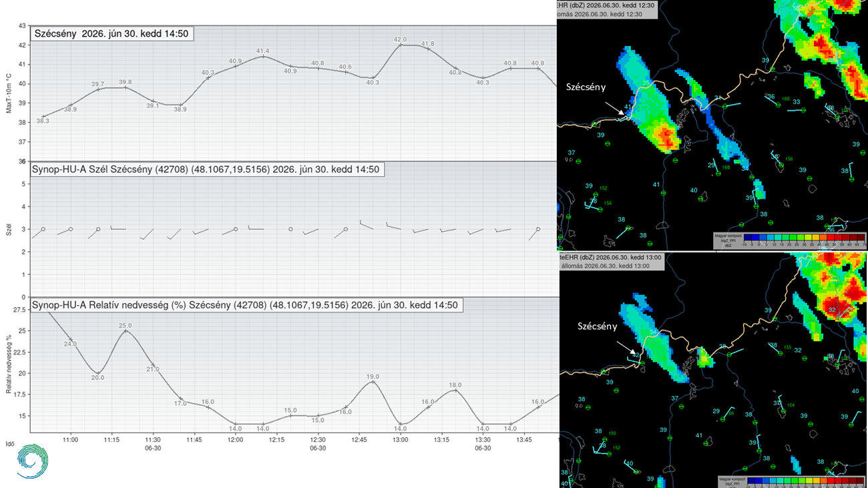This screenshot has height=488, width=868.
Task: Click the 19.0 humidity data point
Action: click(373, 381)
